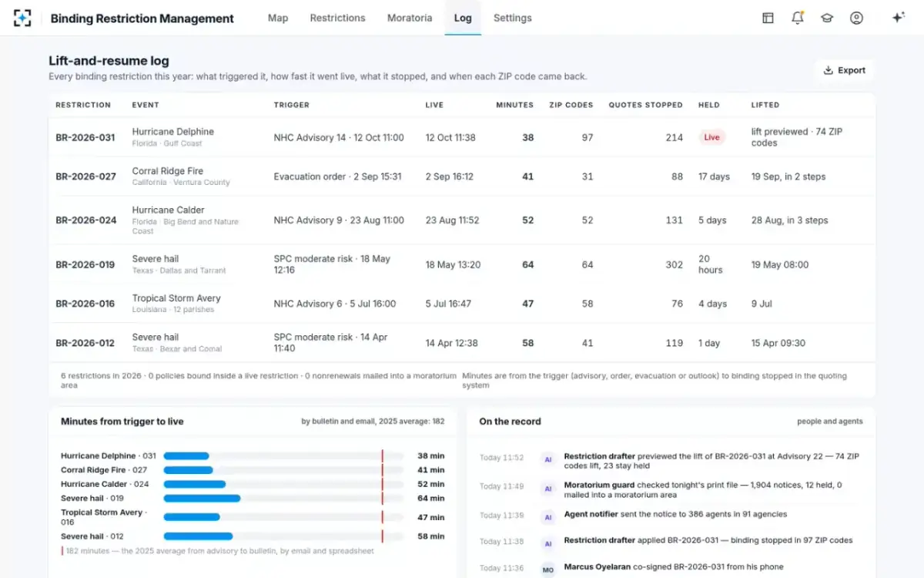The image size is (924, 578).
Task: Sort by the ZIP Codes column header
Action: [571, 105]
